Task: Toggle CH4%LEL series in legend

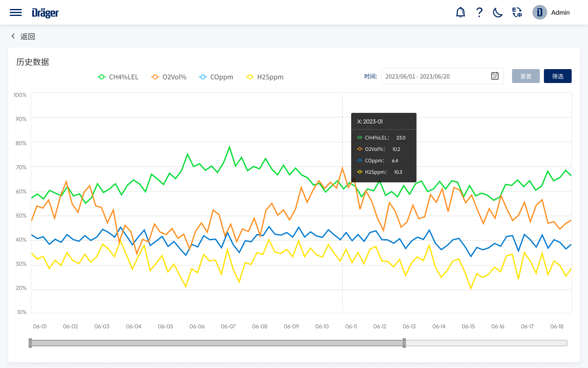Action: point(118,77)
